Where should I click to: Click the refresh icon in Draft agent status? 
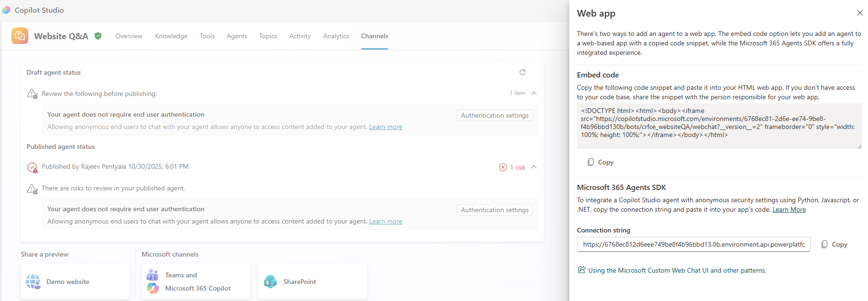tap(523, 72)
